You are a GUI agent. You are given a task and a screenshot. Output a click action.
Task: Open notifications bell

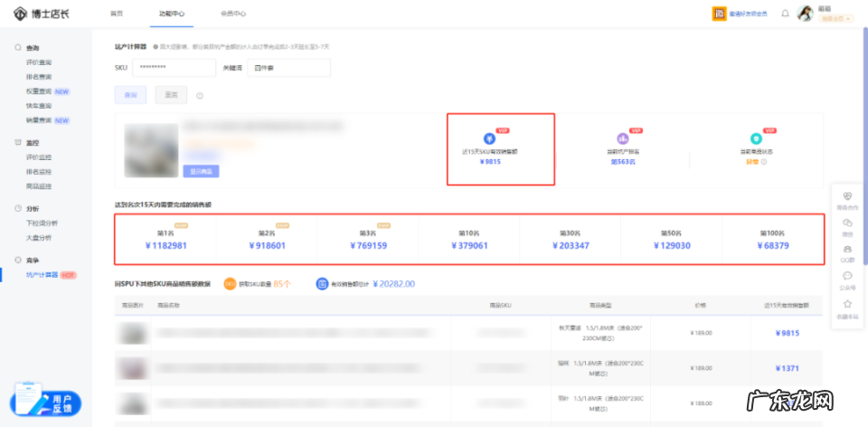coord(785,14)
